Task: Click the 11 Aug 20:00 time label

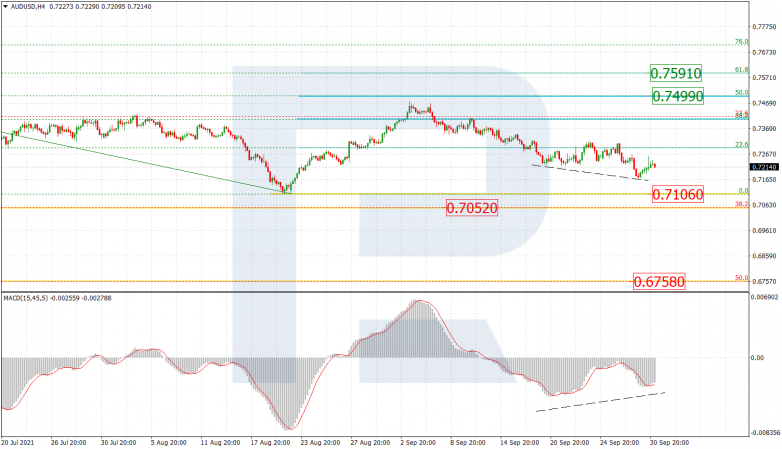Action: point(218,443)
